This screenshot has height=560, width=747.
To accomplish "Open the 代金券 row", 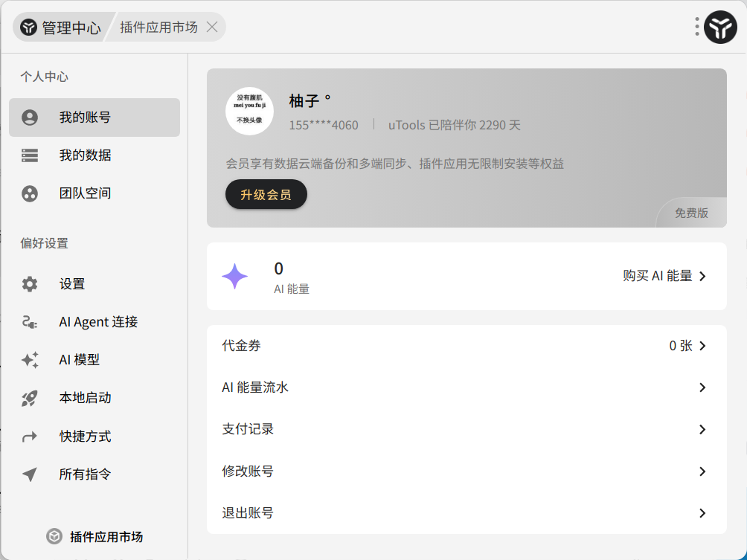I will pyautogui.click(x=467, y=346).
